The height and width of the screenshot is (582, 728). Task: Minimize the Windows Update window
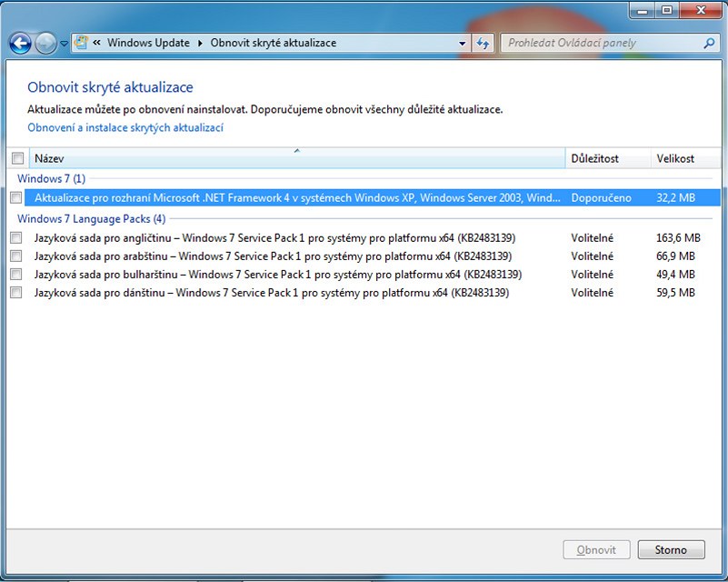coord(642,10)
